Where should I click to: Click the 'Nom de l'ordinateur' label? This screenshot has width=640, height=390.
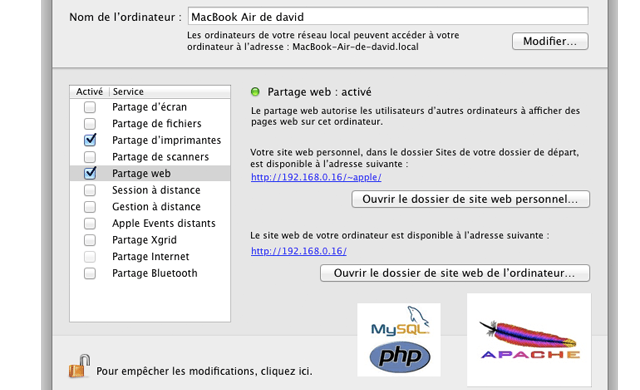click(125, 17)
